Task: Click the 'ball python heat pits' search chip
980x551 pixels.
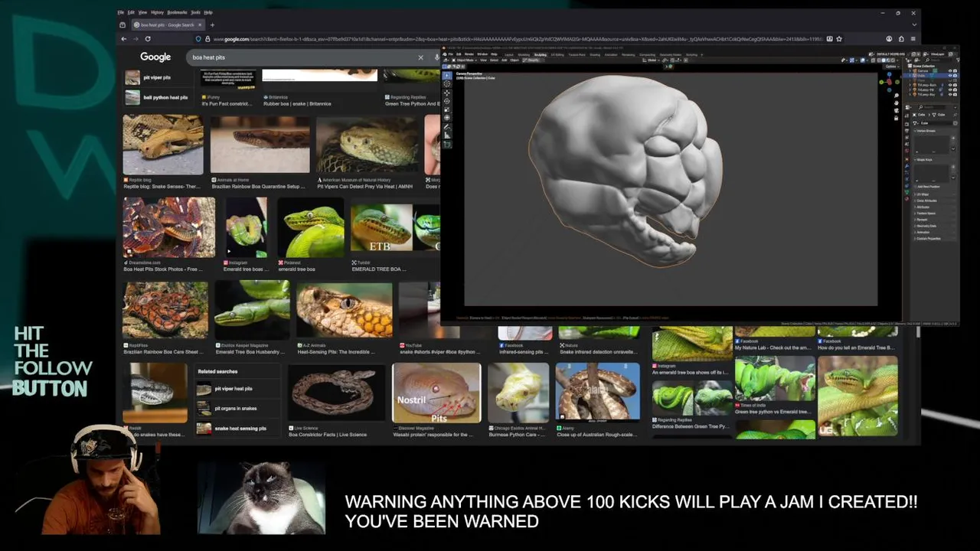Action: click(158, 97)
